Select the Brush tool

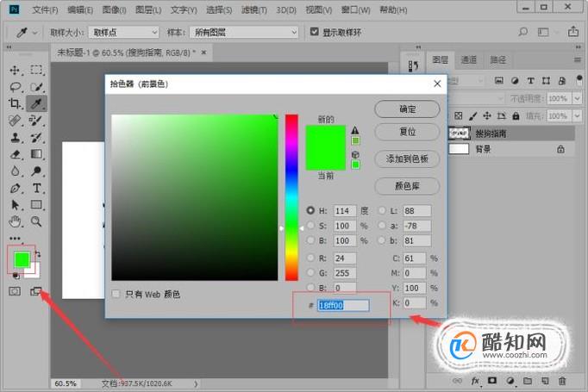point(36,121)
